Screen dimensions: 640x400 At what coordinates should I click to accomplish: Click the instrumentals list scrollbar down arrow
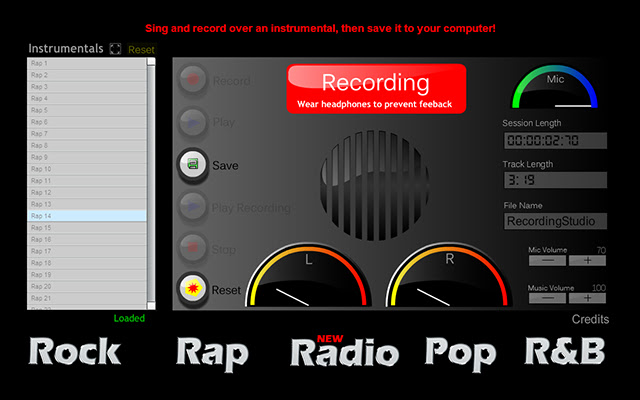coord(151,305)
